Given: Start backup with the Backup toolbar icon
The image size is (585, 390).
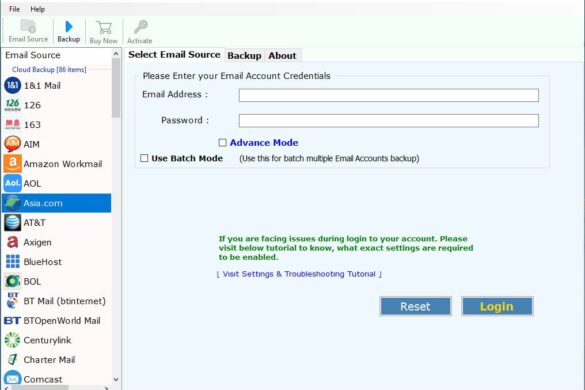Looking at the screenshot, I should [69, 26].
